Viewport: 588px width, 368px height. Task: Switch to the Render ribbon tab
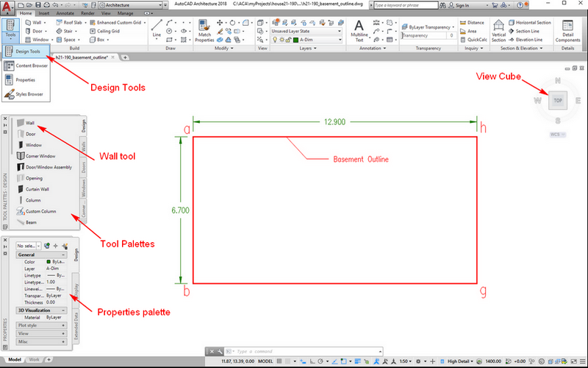(x=87, y=13)
